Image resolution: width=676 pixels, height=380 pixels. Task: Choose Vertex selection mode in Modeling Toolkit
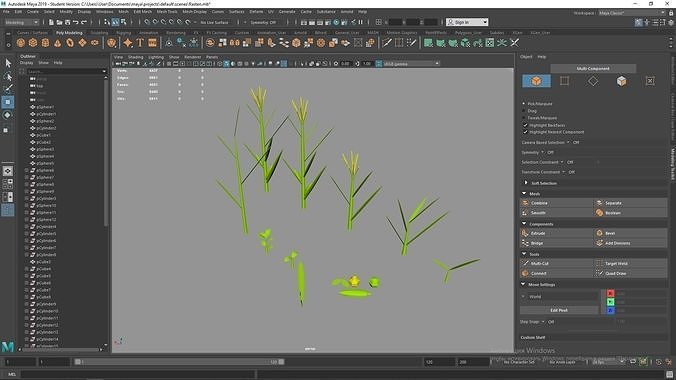(564, 81)
